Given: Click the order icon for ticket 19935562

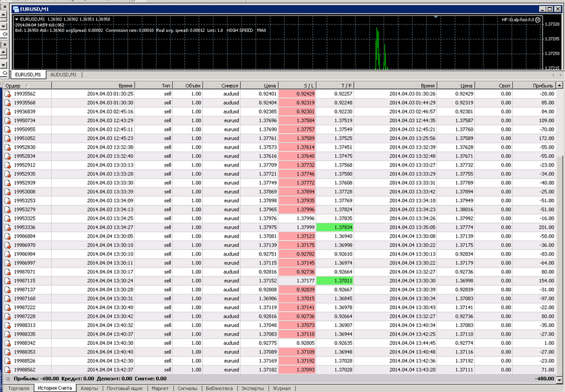Looking at the screenshot, I should coord(7,94).
